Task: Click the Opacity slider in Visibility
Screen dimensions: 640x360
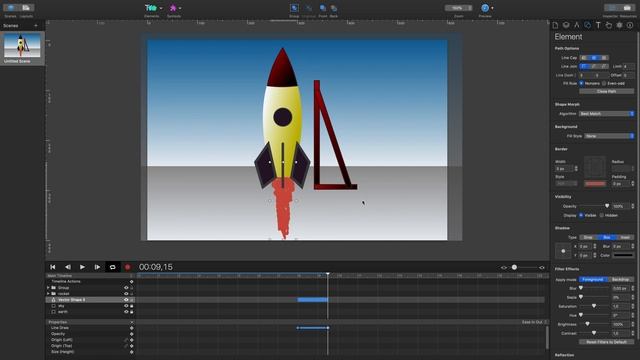Action: (x=594, y=206)
